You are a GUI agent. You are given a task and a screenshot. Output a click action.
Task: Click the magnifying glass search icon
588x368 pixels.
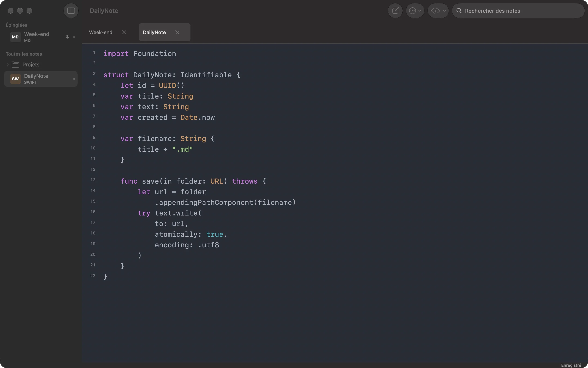click(459, 11)
